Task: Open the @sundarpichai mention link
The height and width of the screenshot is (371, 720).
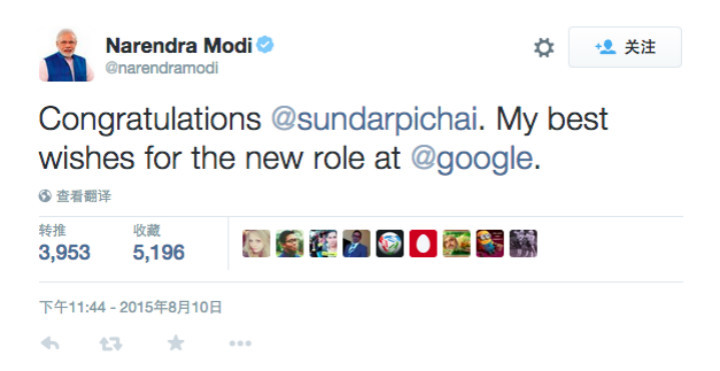Action: tap(374, 119)
